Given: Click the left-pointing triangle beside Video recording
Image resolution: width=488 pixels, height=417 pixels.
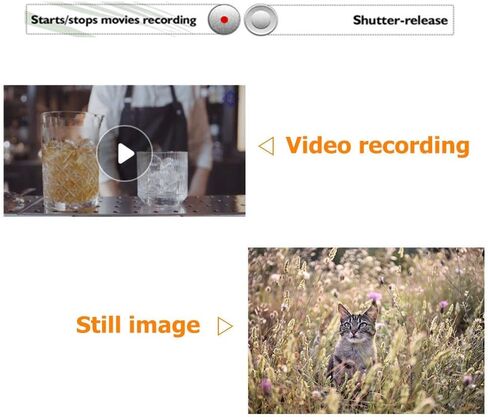Looking at the screenshot, I should coord(266,146).
